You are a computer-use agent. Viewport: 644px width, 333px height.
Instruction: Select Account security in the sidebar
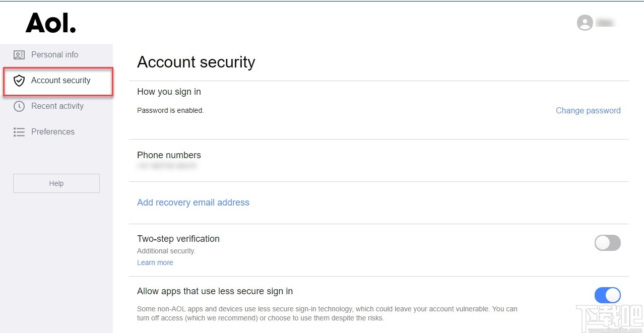tap(60, 81)
